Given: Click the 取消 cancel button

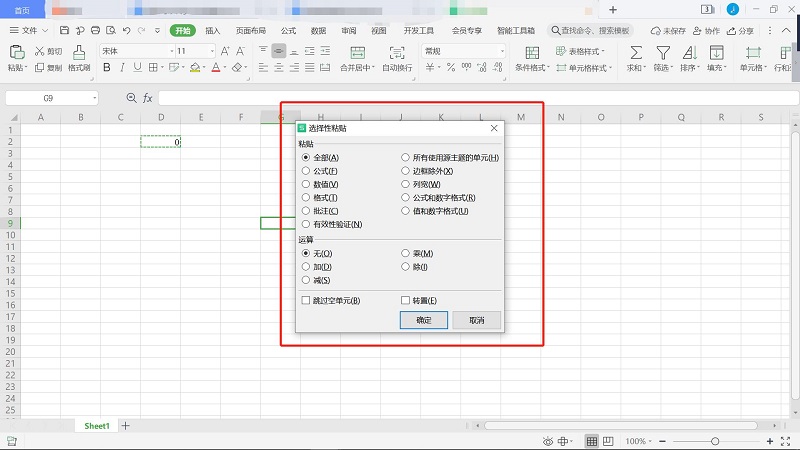Looking at the screenshot, I should 476,320.
